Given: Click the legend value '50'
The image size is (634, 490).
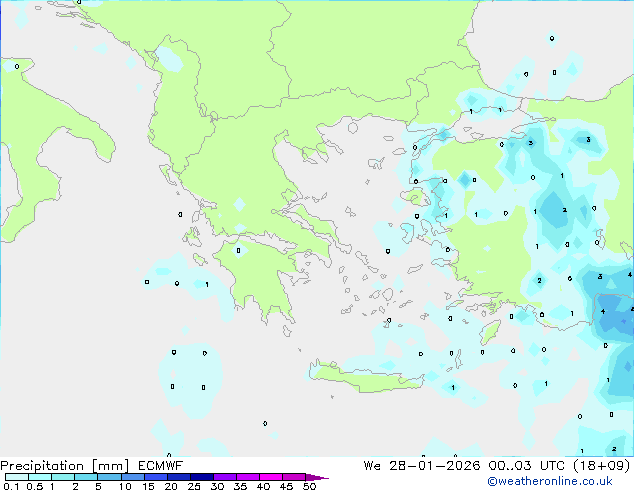Looking at the screenshot, I should (309, 486).
